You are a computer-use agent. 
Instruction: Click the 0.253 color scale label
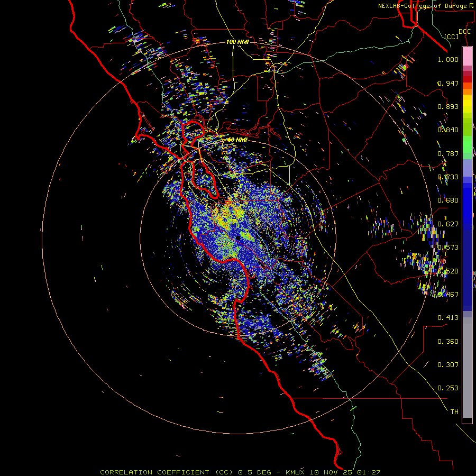tap(448, 388)
